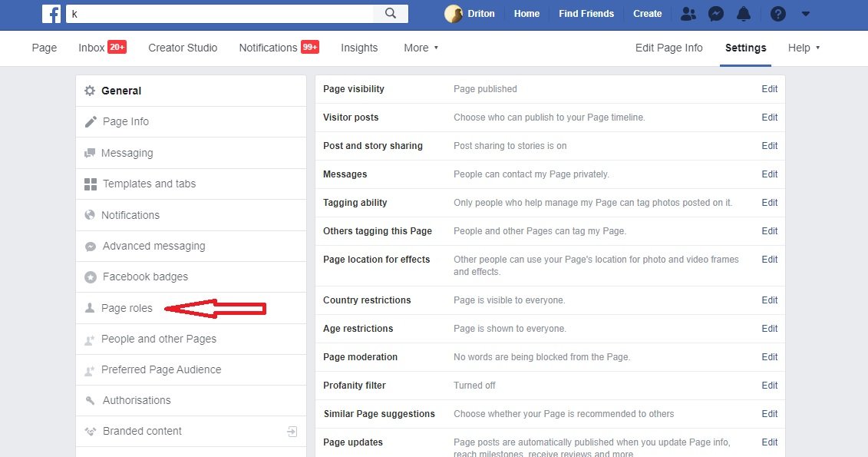
Task: Open Templates and tabs settings
Action: point(149,184)
